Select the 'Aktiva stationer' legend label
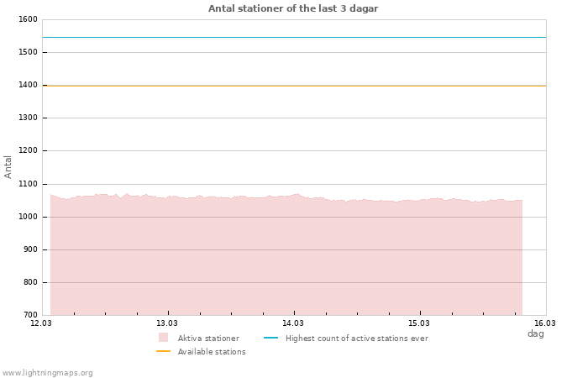This screenshot has width=588, height=378. (x=208, y=339)
